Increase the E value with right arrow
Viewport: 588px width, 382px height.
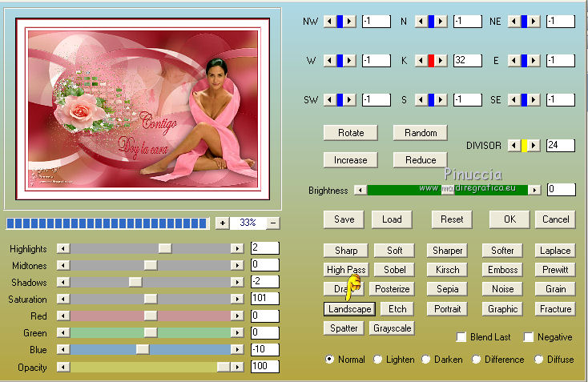tap(534, 60)
